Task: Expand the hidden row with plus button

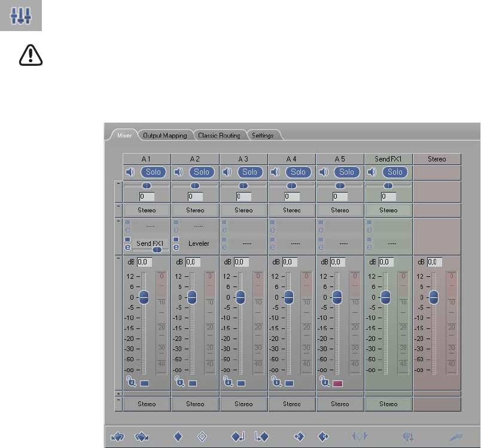Action: click(118, 394)
